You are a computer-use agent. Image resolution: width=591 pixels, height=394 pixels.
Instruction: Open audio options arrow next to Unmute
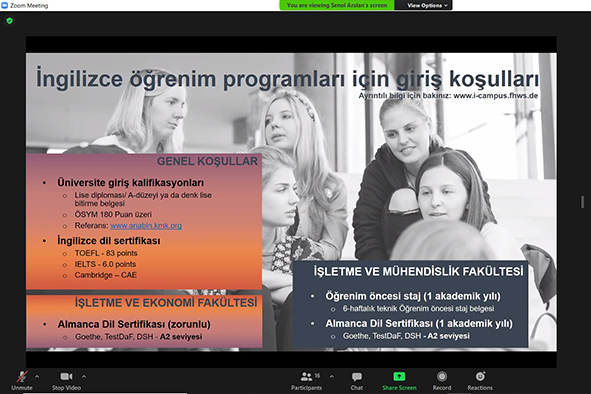tap(37, 376)
